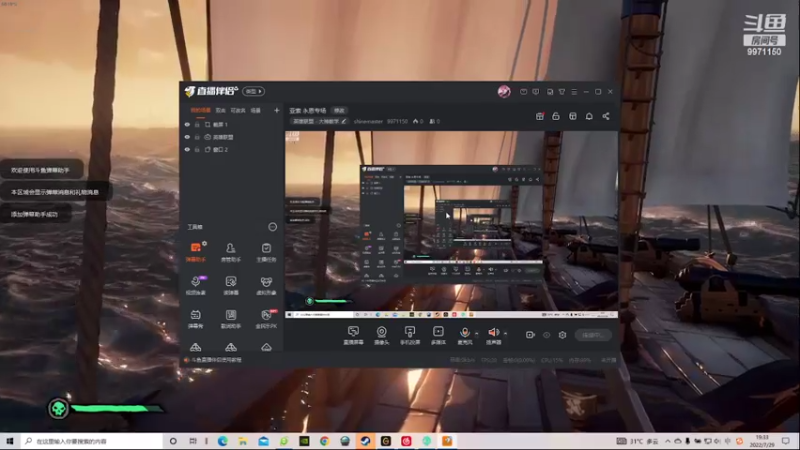Click the microphone icon in bottom bar
Viewport: 800px width, 450px height.
464,333
